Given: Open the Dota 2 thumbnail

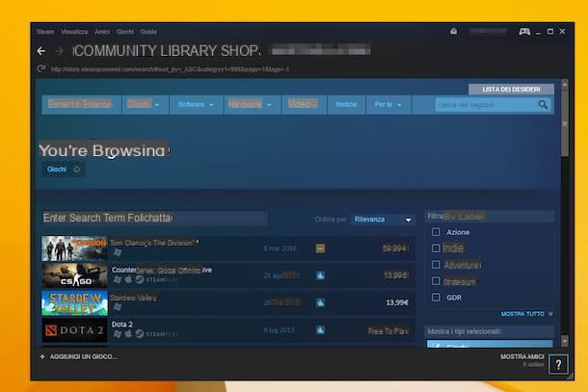Looking at the screenshot, I should [74, 329].
